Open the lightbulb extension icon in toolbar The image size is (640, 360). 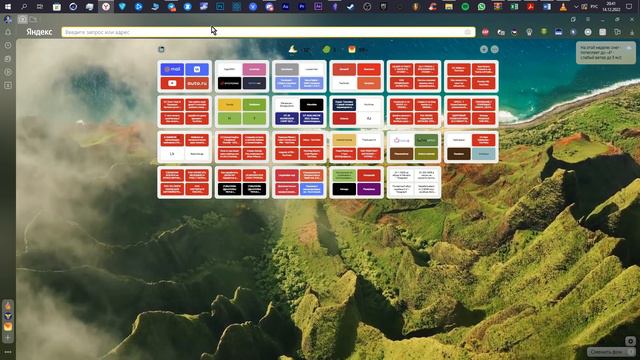pyautogui.click(x=529, y=32)
